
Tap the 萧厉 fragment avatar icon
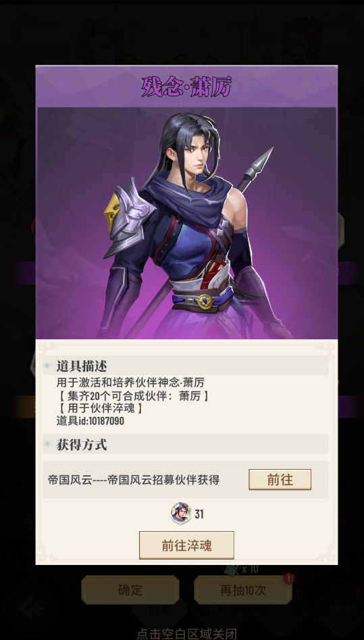pos(181,514)
